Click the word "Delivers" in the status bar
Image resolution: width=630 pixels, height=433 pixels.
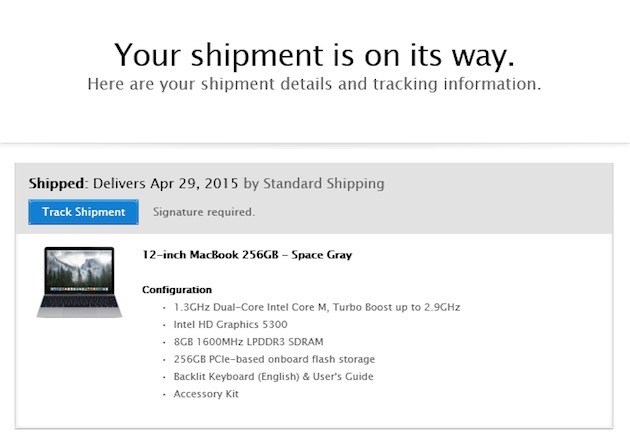click(120, 184)
